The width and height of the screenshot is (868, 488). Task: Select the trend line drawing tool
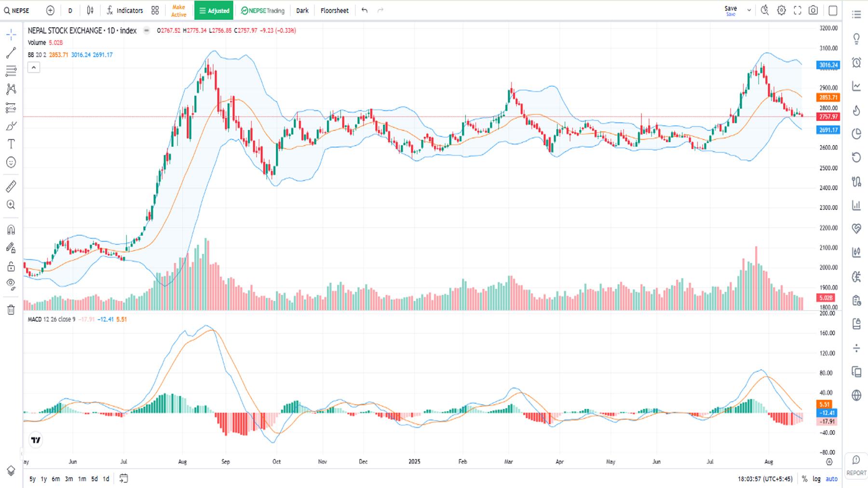point(11,53)
